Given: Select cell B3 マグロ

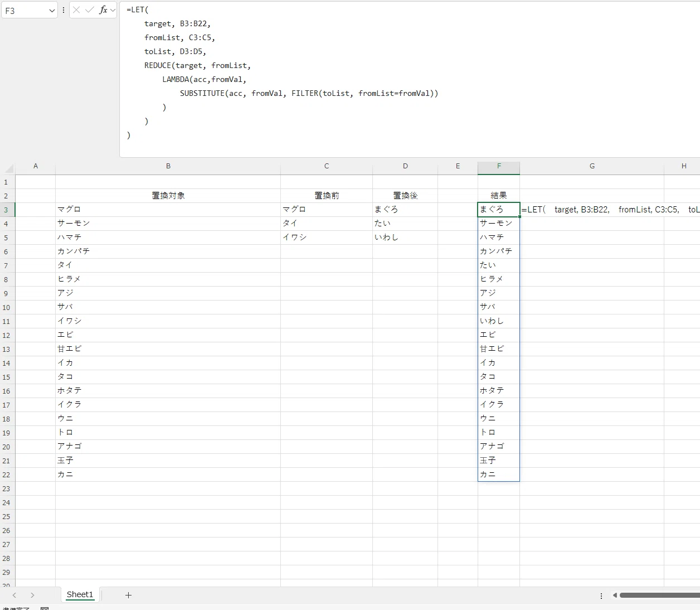Looking at the screenshot, I should pyautogui.click(x=168, y=210).
